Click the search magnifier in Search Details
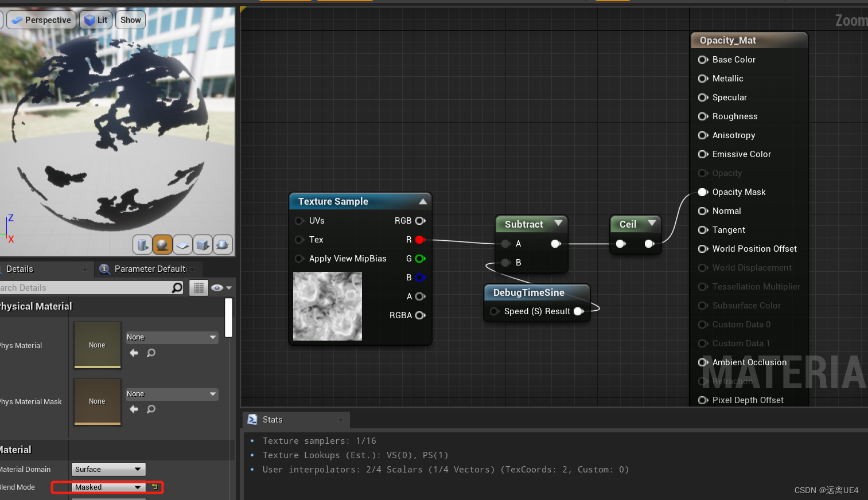Screen dimensions: 868x500 click(x=177, y=287)
